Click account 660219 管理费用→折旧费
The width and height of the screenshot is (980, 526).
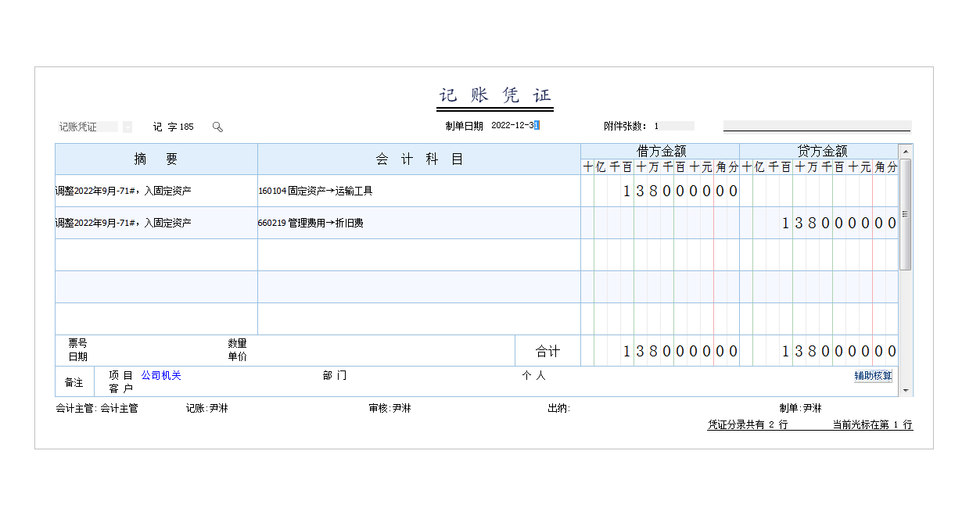pos(419,223)
